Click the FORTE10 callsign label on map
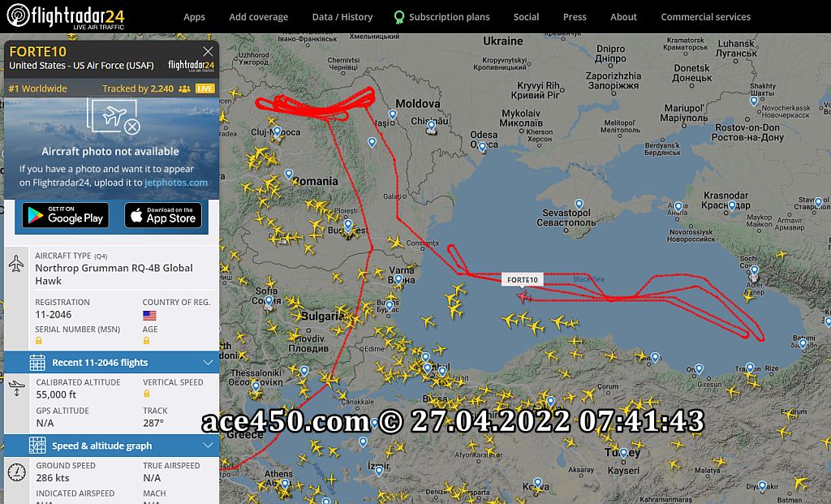Image resolution: width=831 pixels, height=504 pixels. (x=523, y=280)
